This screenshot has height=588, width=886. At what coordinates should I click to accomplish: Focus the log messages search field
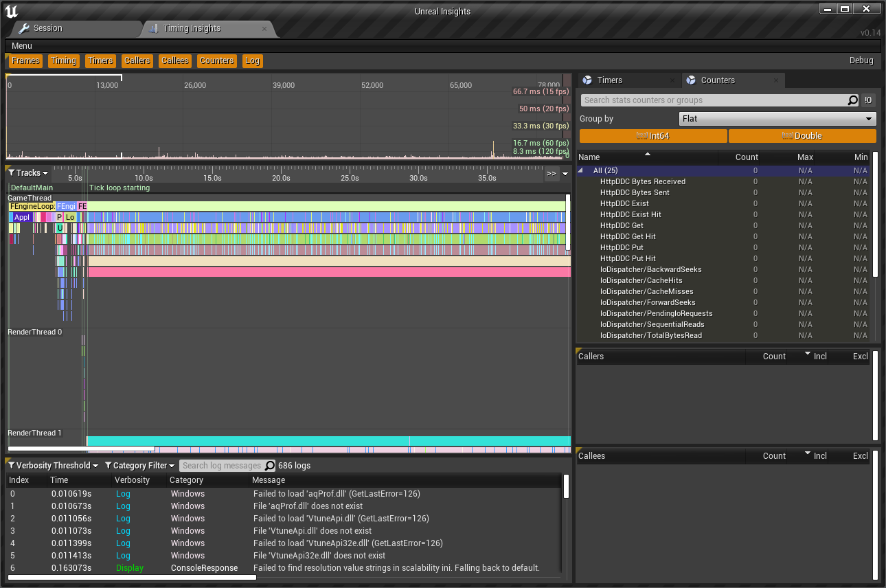pyautogui.click(x=221, y=466)
